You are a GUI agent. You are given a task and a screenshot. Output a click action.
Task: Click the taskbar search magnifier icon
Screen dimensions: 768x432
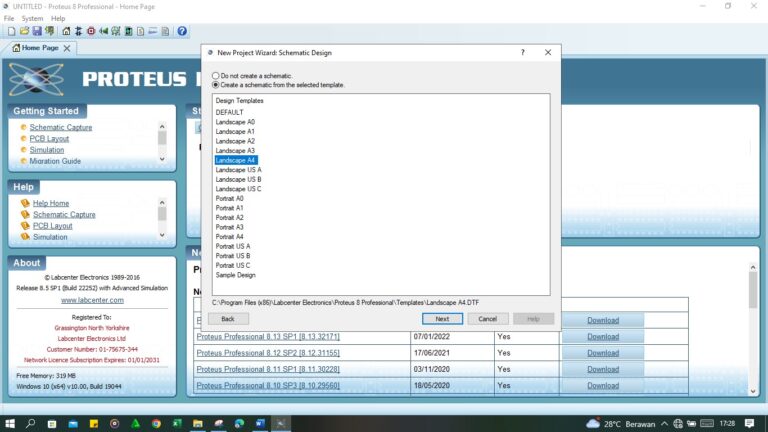pos(30,423)
